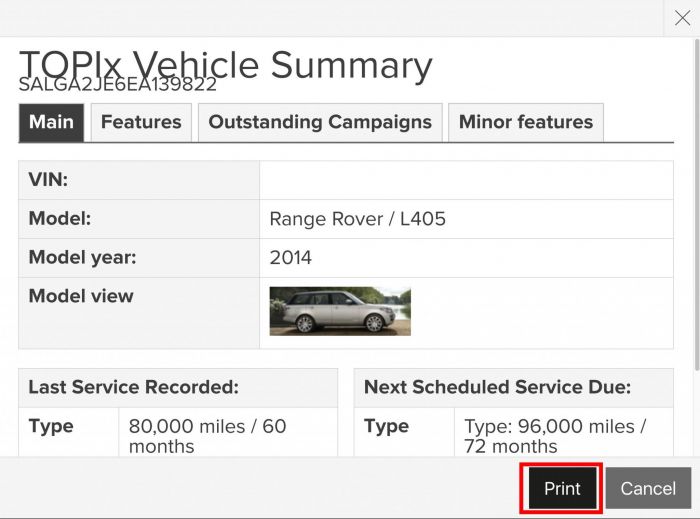The height and width of the screenshot is (519, 700).
Task: Open the Outstanding Campaigns tab
Action: 320,122
